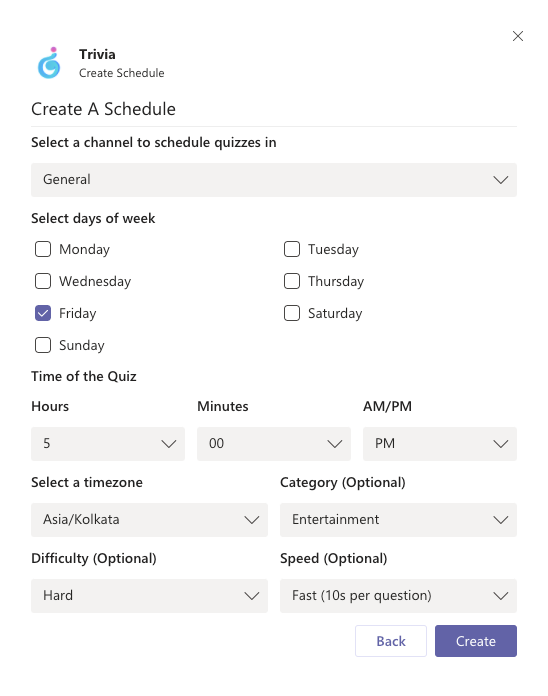
Task: Click the Back button
Action: (391, 641)
